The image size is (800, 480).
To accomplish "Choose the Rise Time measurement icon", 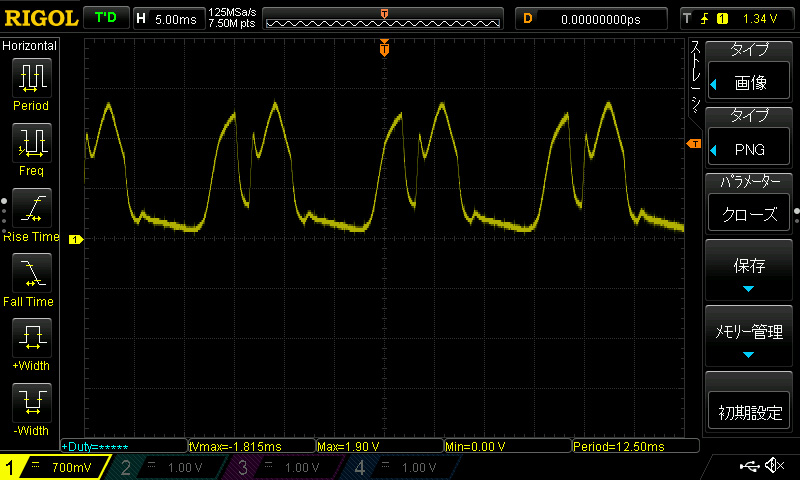I will point(31,207).
